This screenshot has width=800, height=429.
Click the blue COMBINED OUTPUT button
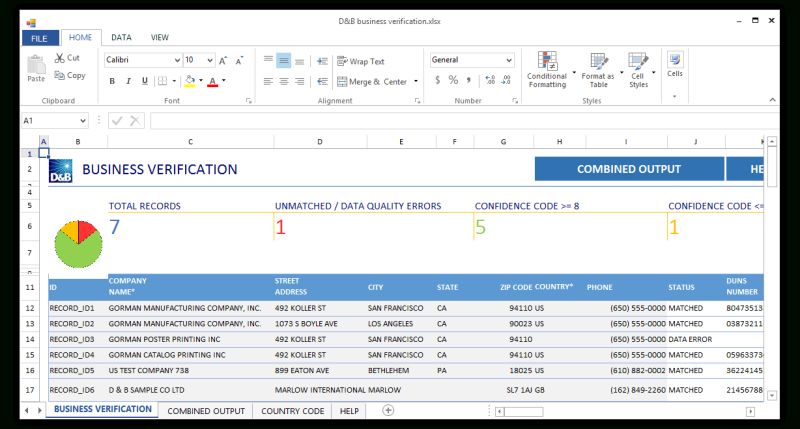629,169
